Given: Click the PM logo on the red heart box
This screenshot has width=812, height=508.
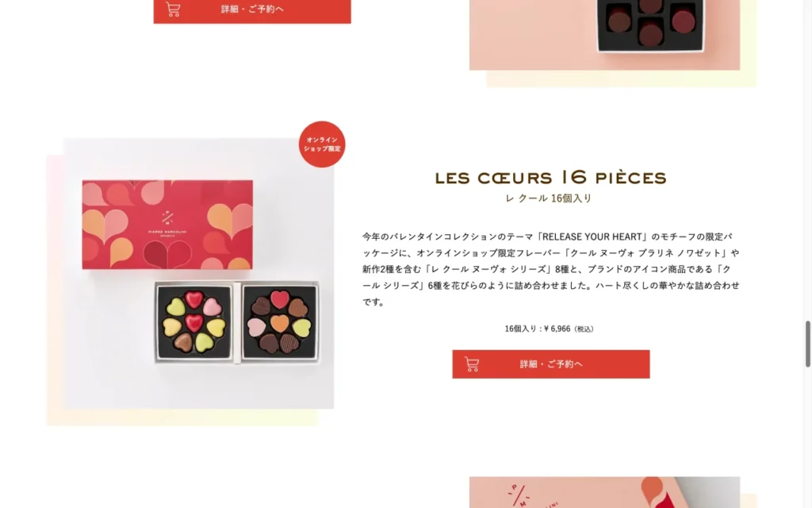Looking at the screenshot, I should [167, 217].
